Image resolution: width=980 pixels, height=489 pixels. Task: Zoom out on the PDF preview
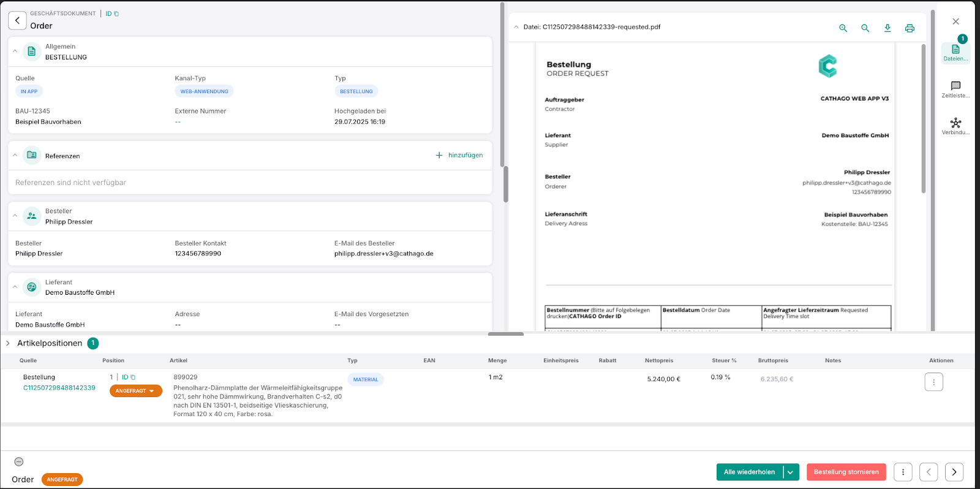pos(865,28)
